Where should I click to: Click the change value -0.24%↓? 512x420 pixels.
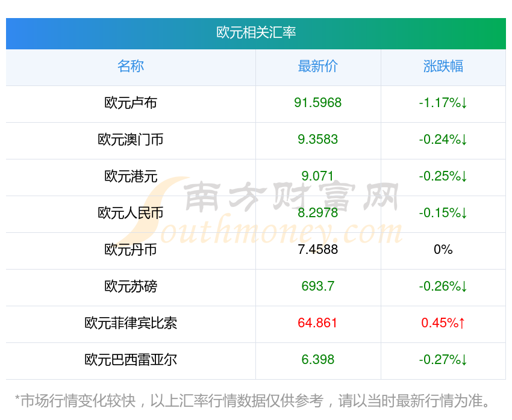[x=443, y=140]
